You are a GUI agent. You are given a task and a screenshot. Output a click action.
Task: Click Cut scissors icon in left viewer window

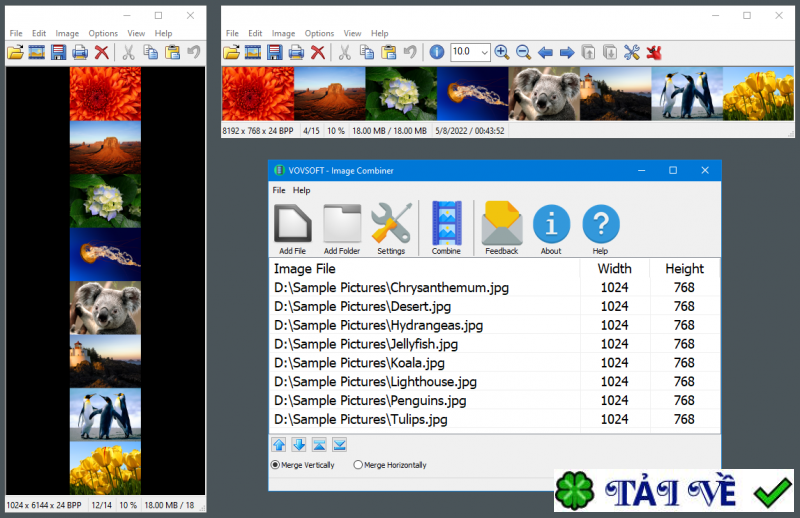129,52
